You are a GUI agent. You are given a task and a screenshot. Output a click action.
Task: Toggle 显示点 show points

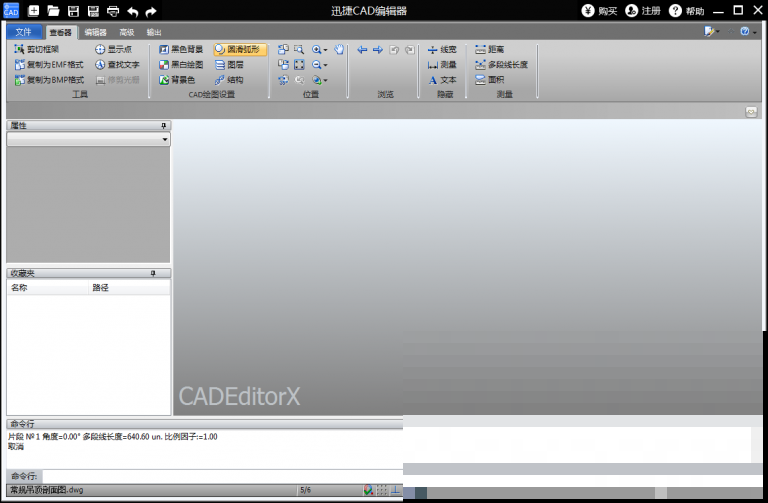pos(114,49)
